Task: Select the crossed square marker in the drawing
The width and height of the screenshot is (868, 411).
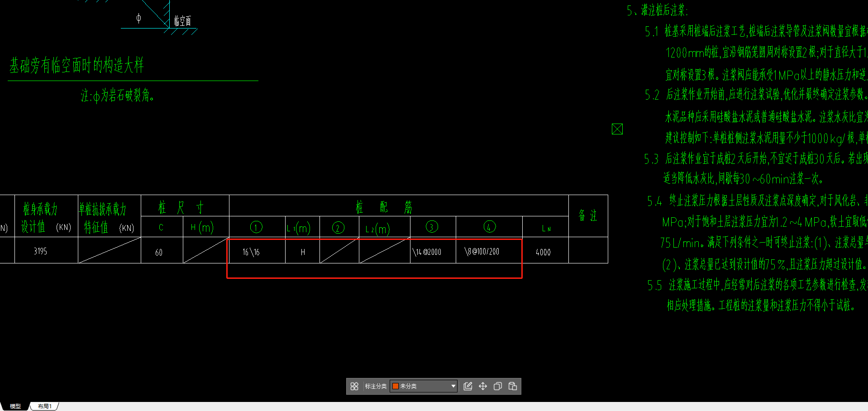Action: click(x=617, y=129)
